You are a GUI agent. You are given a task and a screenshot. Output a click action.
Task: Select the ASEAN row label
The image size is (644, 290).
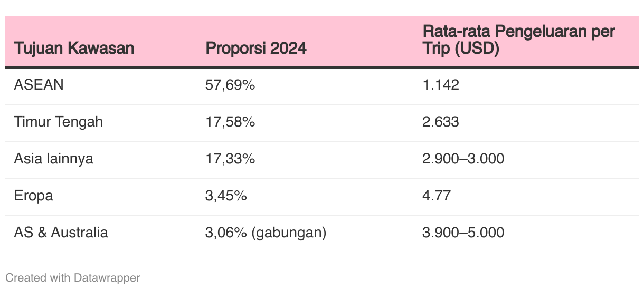39,84
